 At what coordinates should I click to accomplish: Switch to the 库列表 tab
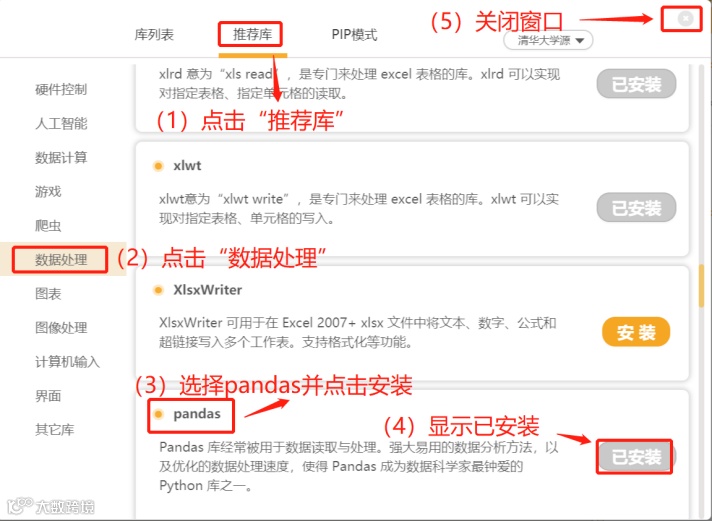154,35
